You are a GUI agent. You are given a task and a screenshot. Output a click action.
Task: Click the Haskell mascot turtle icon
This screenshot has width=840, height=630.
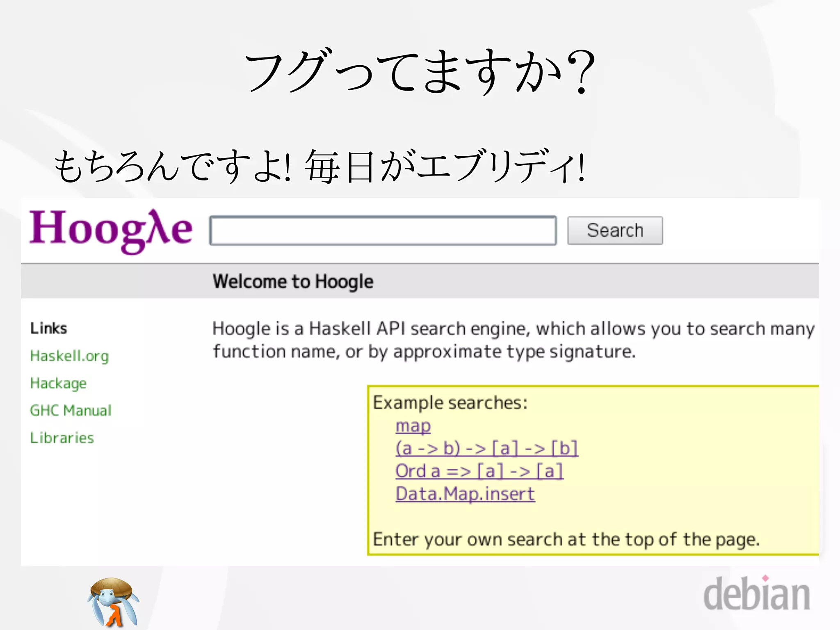(x=113, y=601)
